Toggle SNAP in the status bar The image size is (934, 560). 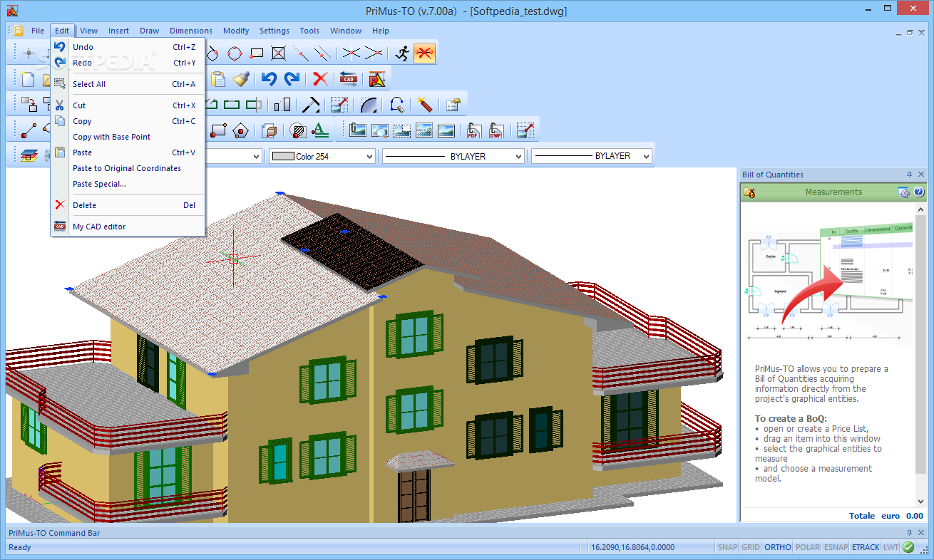(x=728, y=547)
